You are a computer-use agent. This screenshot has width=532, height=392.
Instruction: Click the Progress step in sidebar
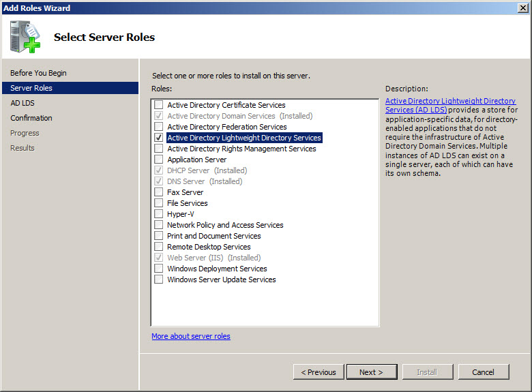pyautogui.click(x=25, y=133)
